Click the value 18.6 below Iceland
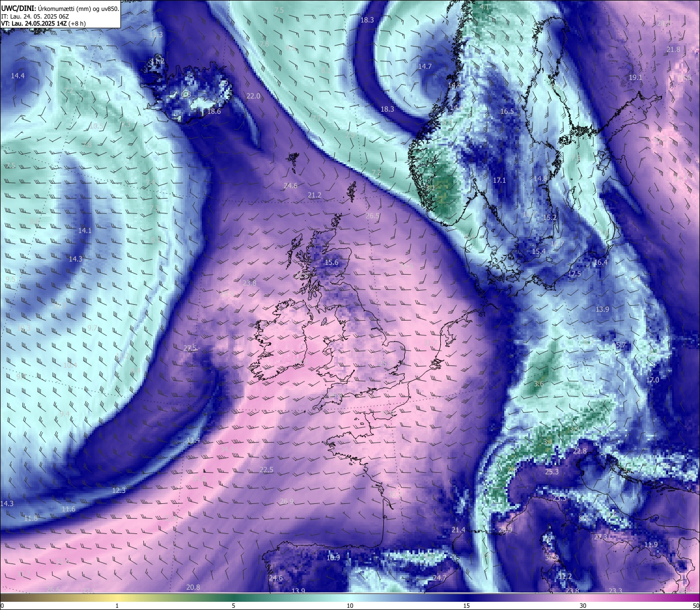 point(214,111)
